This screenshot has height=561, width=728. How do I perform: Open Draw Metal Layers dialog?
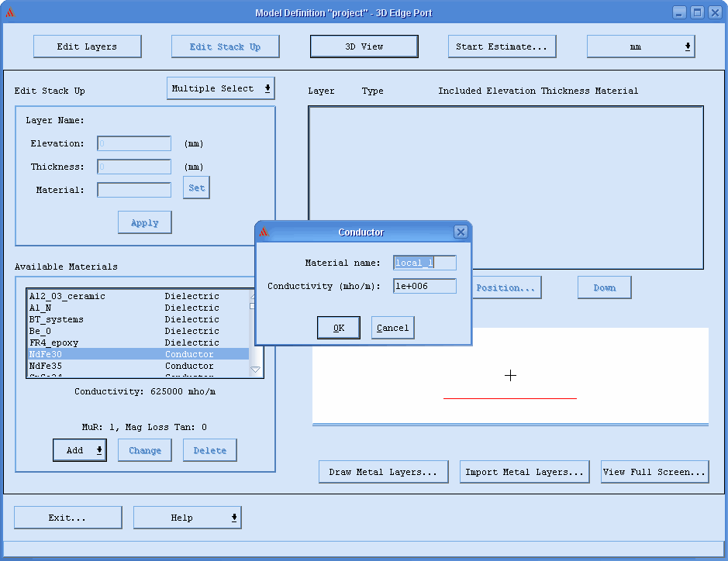[384, 472]
